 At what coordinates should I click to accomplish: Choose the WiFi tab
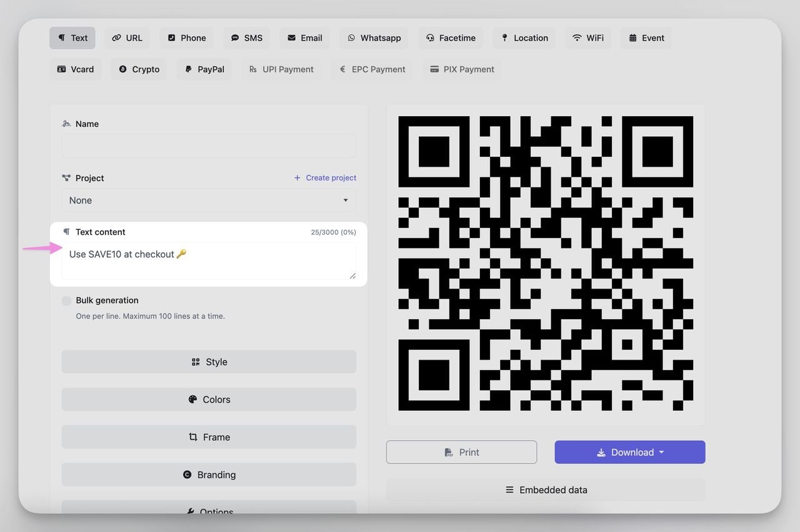tap(588, 38)
